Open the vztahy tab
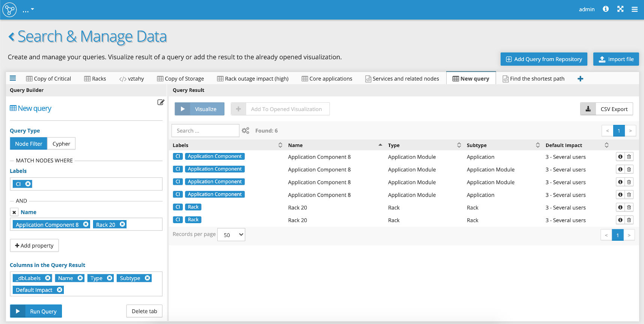This screenshot has height=324, width=644. [131, 79]
